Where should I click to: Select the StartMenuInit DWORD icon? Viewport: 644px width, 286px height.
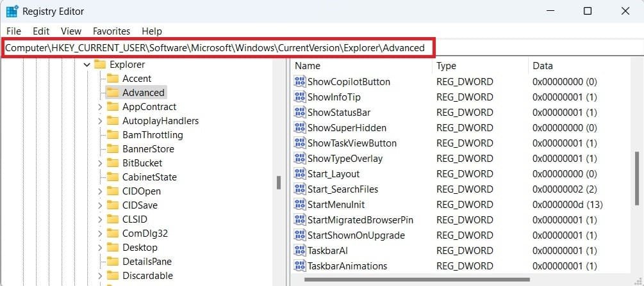tap(300, 204)
